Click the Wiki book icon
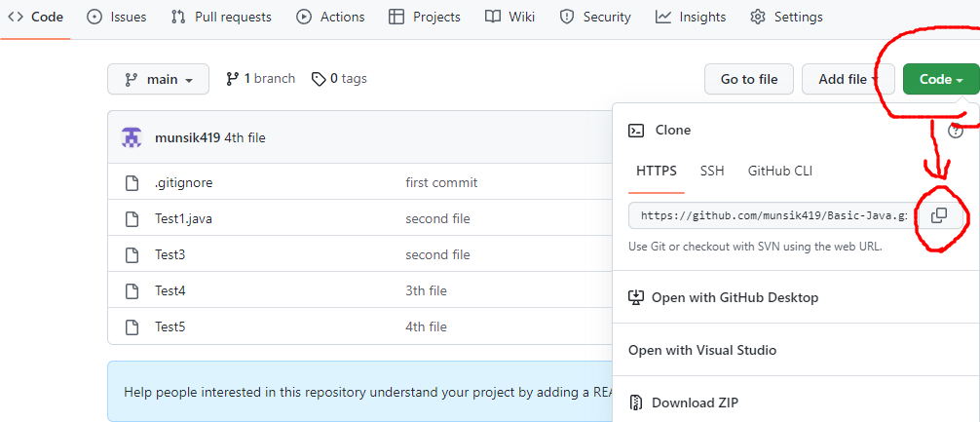The image size is (980, 422). (493, 17)
